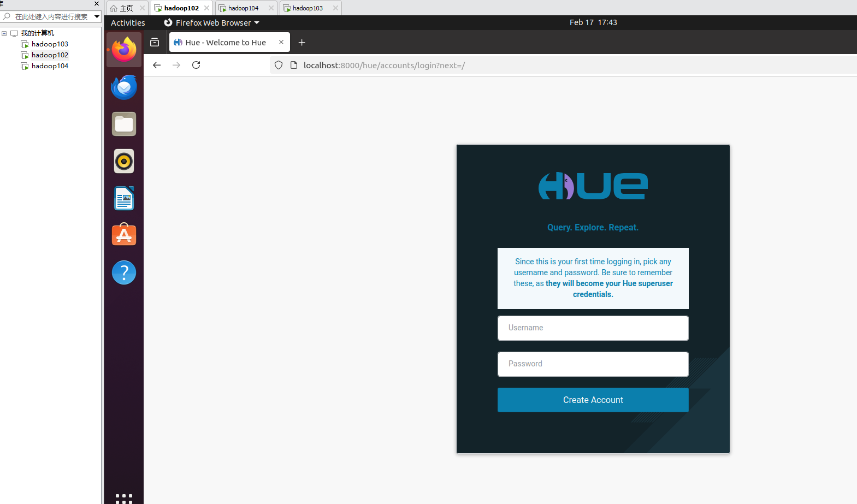
Task: Select hadoop104 in the library tree
Action: point(50,66)
